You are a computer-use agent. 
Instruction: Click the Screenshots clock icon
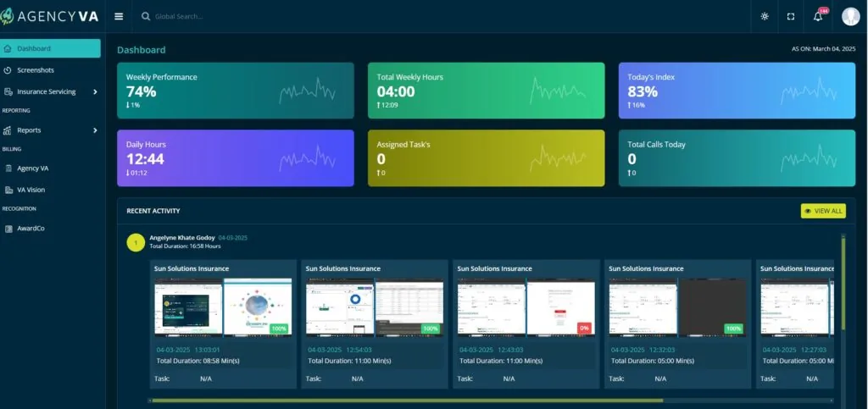pyautogui.click(x=7, y=70)
